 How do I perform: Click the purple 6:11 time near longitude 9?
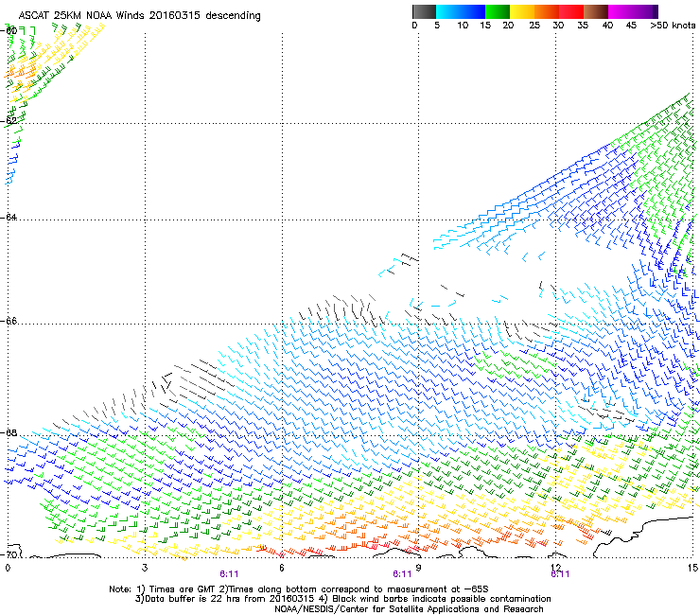(402, 574)
